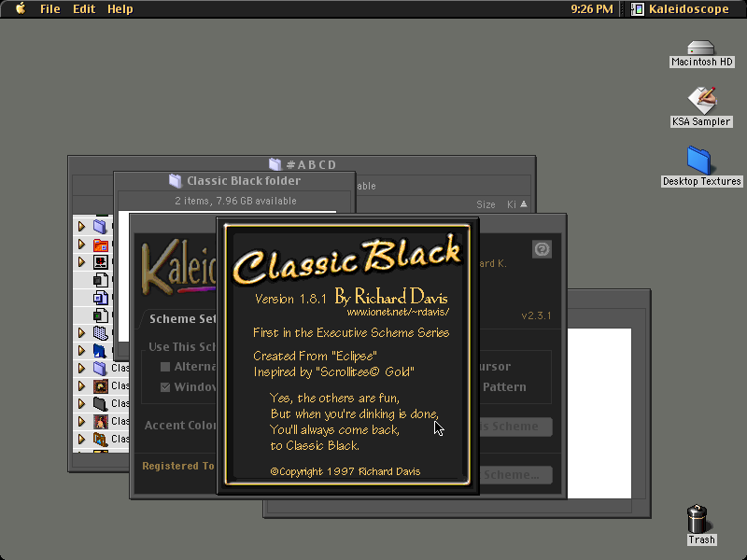747x560 pixels.
Task: Click the folder icon in Classic Black folder title
Action: (175, 180)
